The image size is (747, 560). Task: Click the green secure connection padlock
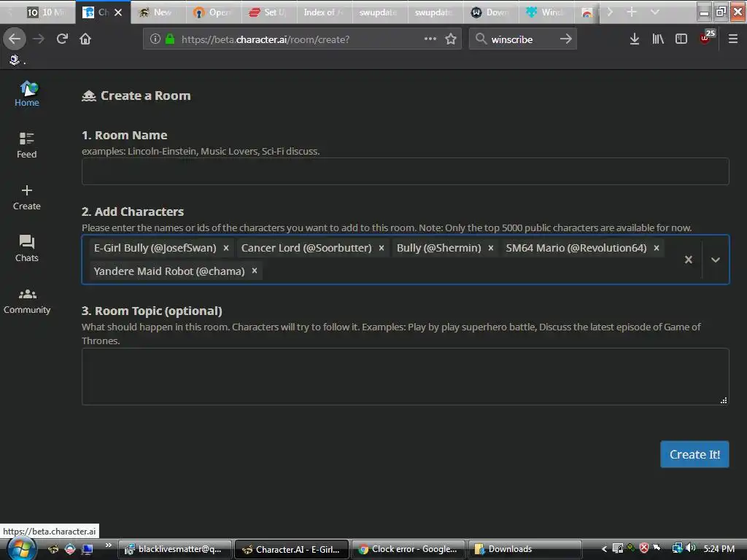point(169,39)
